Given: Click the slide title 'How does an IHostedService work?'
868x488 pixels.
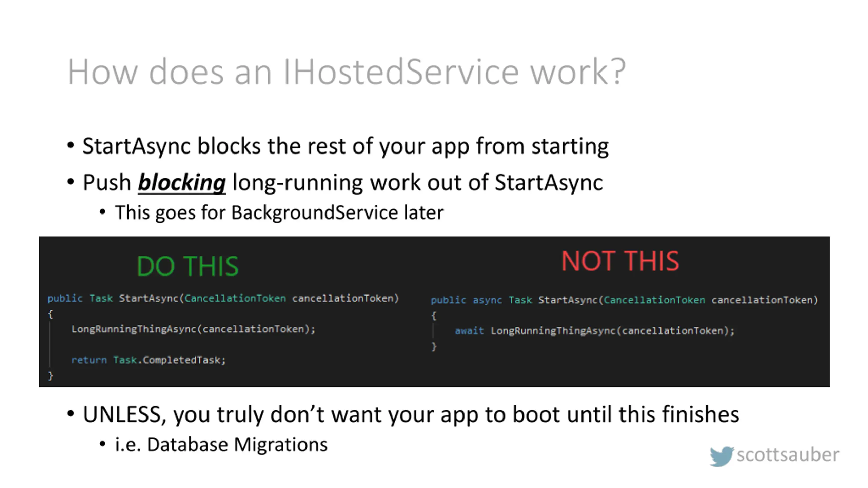Looking at the screenshot, I should pyautogui.click(x=346, y=72).
